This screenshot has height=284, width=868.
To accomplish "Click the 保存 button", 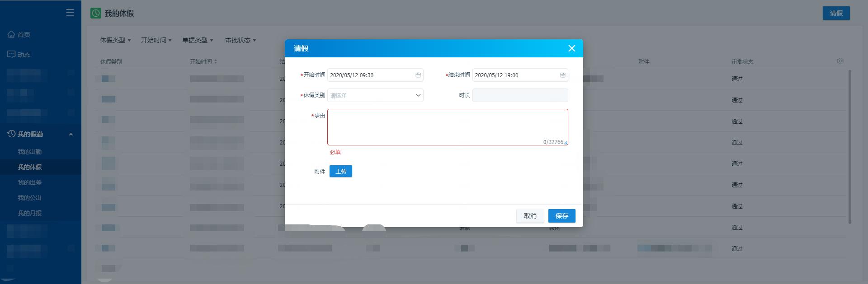I will (562, 216).
